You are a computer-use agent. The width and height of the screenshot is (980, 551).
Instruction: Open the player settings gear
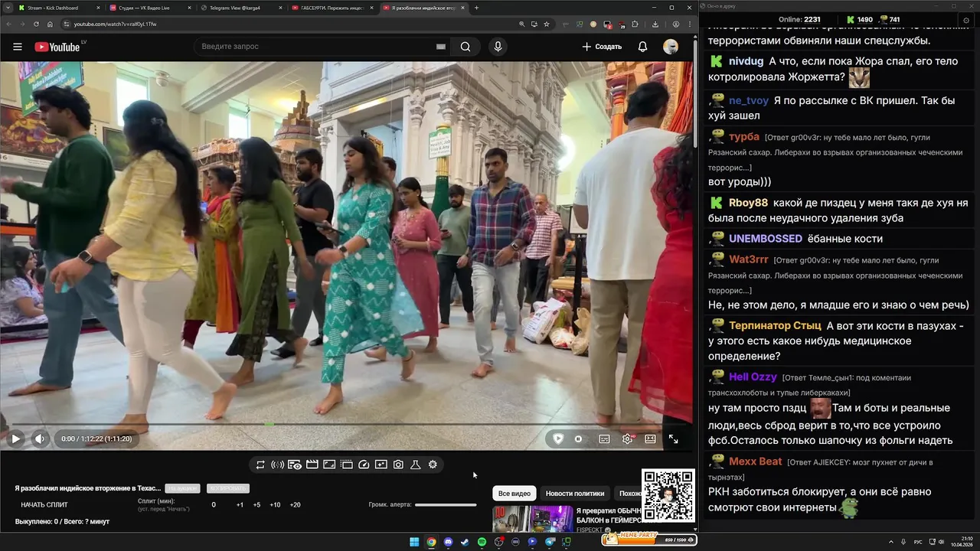(627, 439)
